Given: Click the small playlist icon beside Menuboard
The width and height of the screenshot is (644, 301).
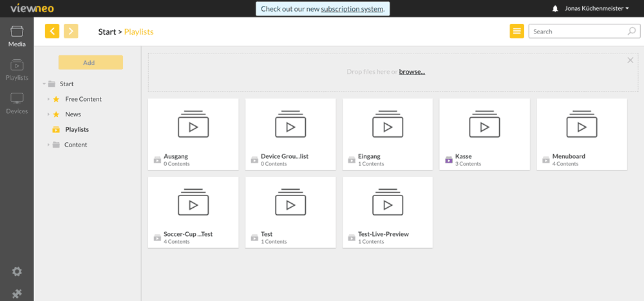Looking at the screenshot, I should click(546, 160).
